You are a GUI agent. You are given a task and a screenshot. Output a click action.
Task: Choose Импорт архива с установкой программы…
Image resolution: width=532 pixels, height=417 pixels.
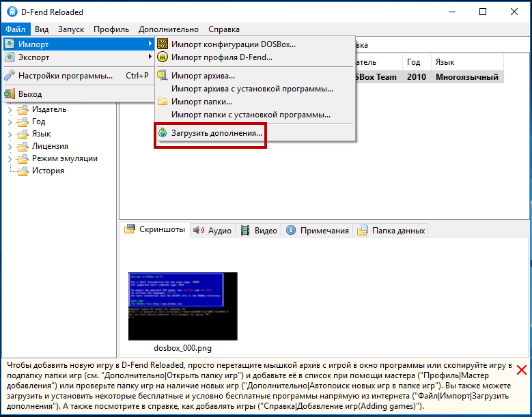click(x=255, y=89)
